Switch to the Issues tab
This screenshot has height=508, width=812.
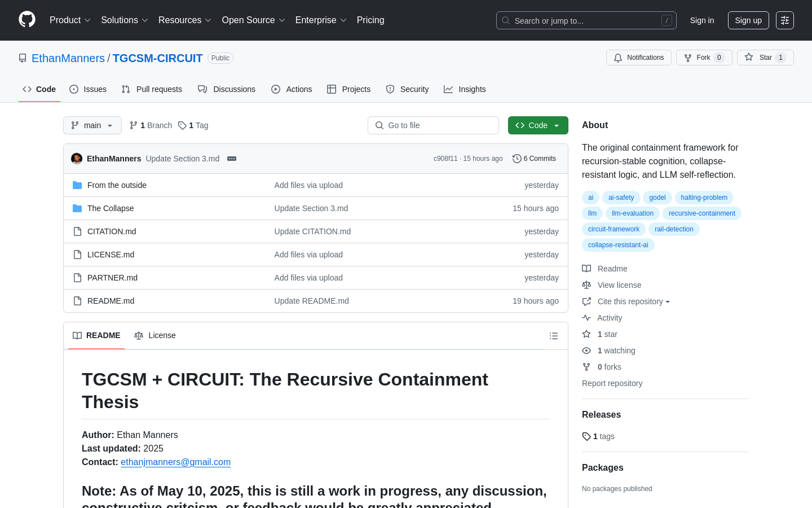88,89
